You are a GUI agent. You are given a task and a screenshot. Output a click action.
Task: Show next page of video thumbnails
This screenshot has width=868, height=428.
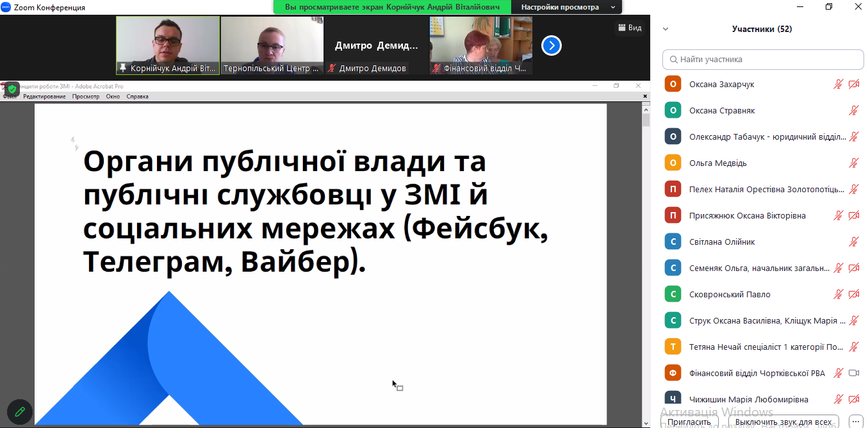coord(552,45)
